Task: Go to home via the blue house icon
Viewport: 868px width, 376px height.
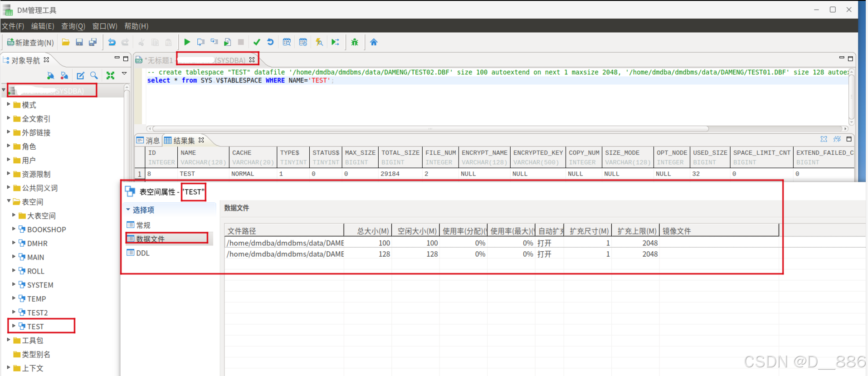Action: tap(374, 42)
